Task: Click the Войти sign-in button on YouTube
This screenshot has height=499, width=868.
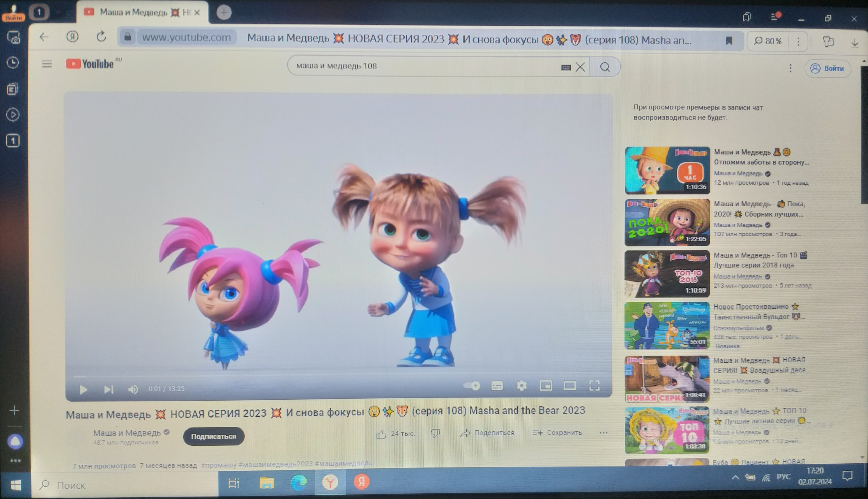Action: [828, 68]
